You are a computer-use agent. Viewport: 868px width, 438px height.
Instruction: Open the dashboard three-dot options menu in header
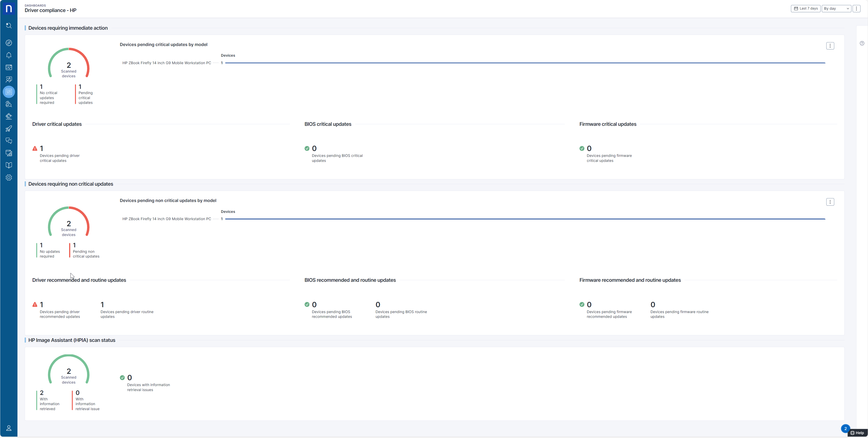click(x=856, y=8)
